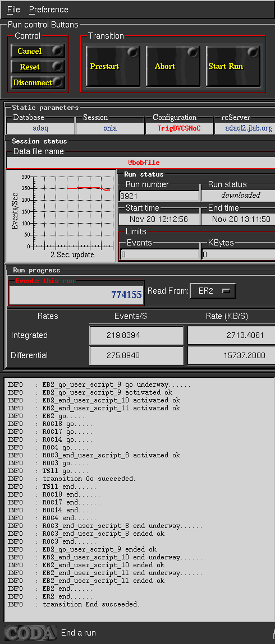Click the CODA logo icon
The height and width of the screenshot is (644, 275).
(x=30, y=633)
